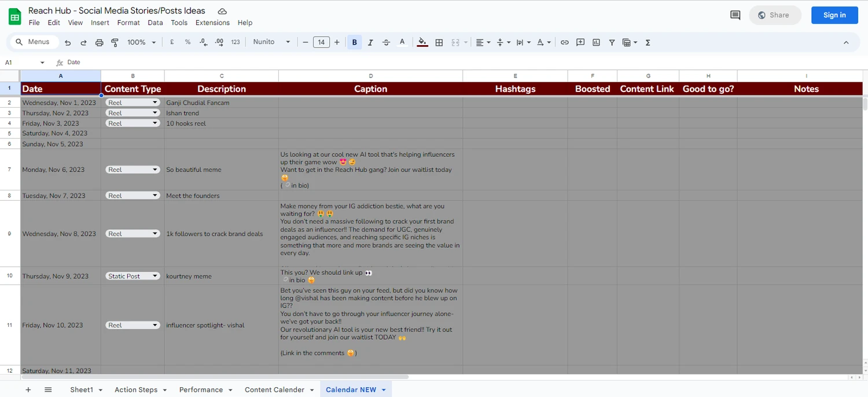Viewport: 868px width, 397px height.
Task: Open the Insert menu
Action: pos(100,23)
